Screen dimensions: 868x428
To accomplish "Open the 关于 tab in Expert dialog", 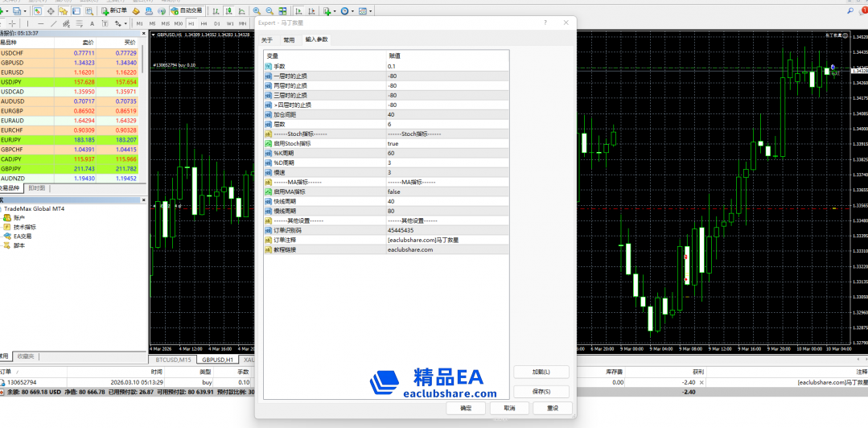I will [x=267, y=39].
